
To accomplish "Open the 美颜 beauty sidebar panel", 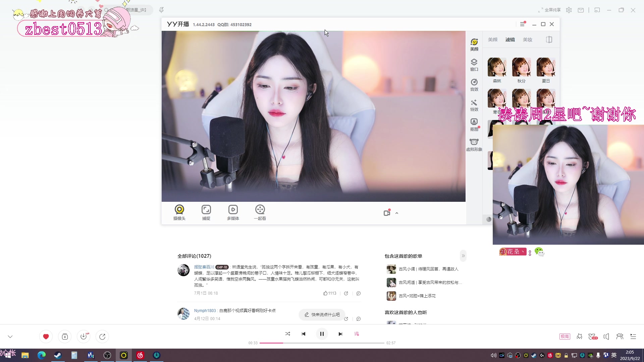I will pyautogui.click(x=474, y=44).
